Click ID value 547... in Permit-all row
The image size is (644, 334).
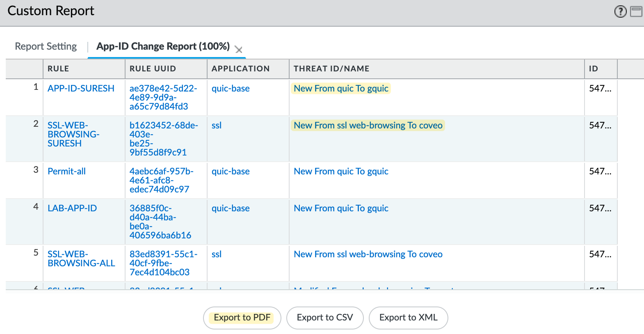600,172
